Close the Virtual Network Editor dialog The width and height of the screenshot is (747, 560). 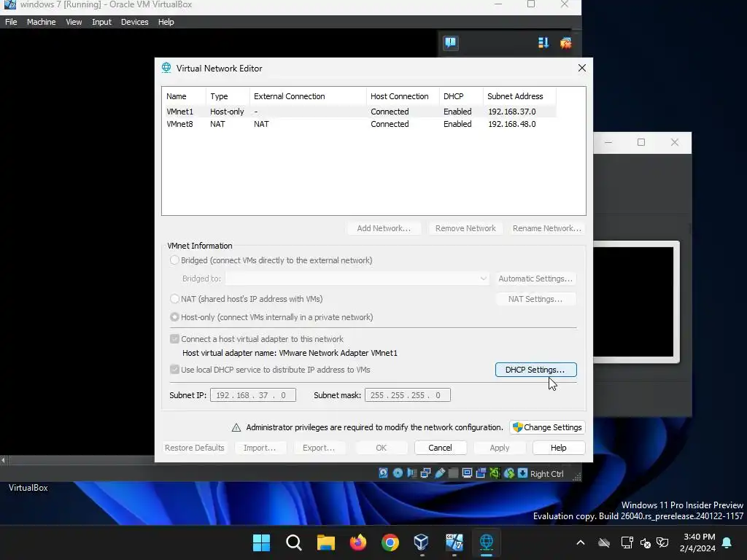point(581,68)
